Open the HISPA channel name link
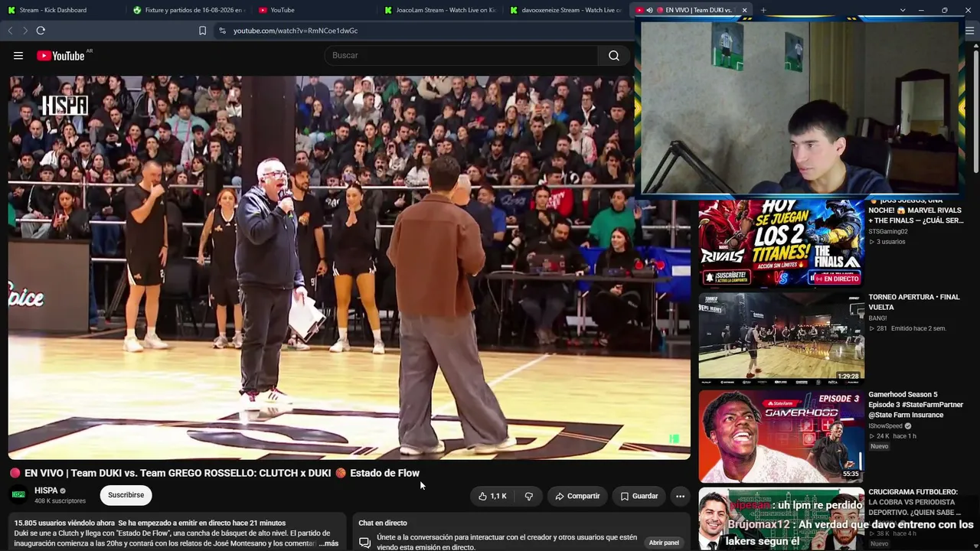Image resolution: width=980 pixels, height=551 pixels. click(x=46, y=491)
